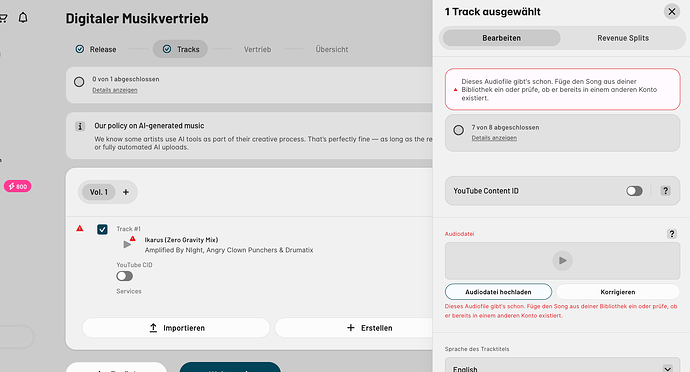This screenshot has height=372, width=690.
Task: Click the Importieren button
Action: tap(176, 328)
